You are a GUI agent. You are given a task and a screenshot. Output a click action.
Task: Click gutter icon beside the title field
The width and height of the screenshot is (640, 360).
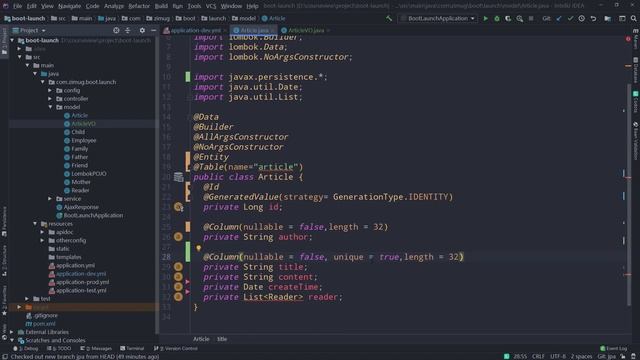click(x=178, y=267)
